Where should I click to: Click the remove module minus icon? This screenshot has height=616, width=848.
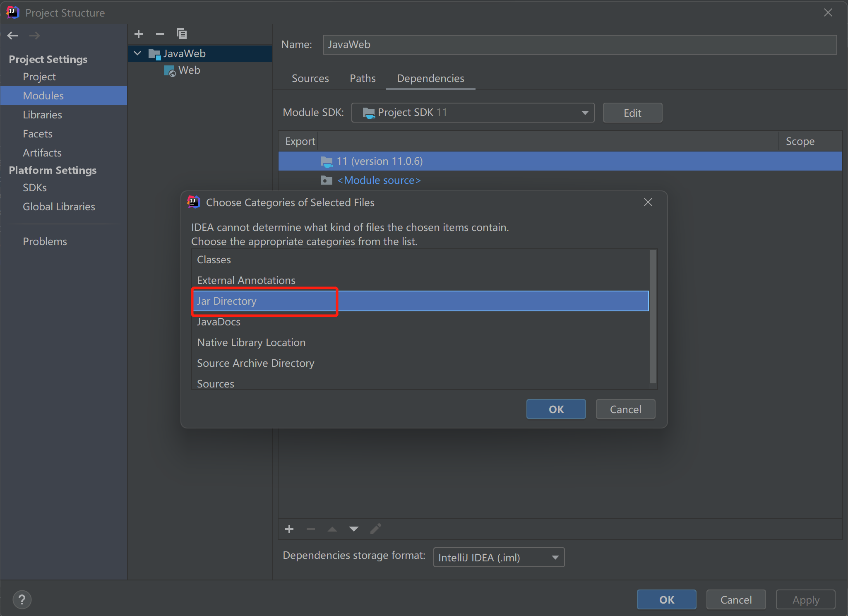coord(160,34)
